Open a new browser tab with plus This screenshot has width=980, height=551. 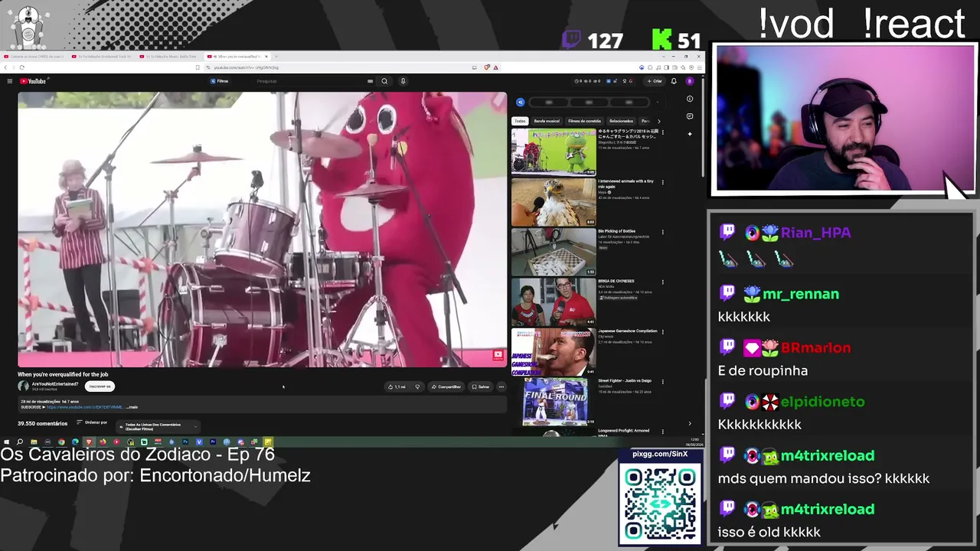click(x=276, y=57)
